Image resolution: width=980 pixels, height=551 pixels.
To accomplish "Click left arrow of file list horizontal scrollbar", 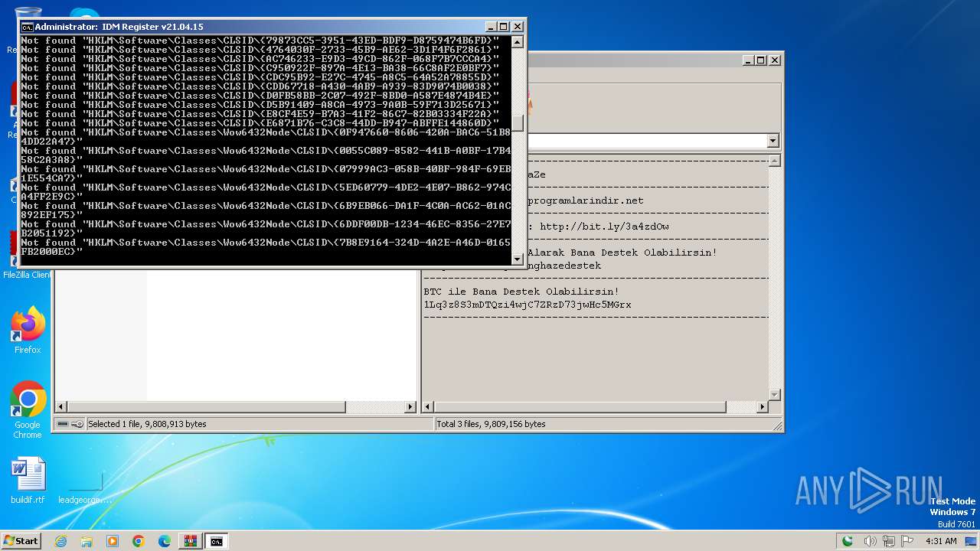I will click(x=62, y=407).
